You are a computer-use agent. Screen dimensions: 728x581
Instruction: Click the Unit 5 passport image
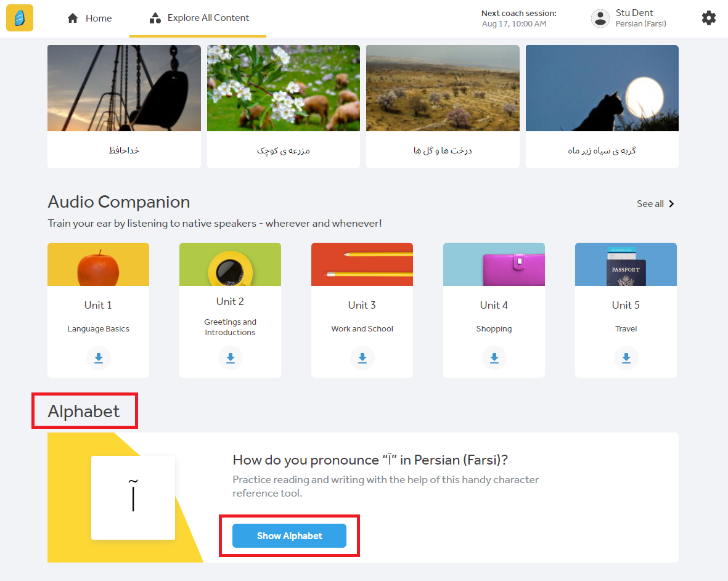point(626,264)
